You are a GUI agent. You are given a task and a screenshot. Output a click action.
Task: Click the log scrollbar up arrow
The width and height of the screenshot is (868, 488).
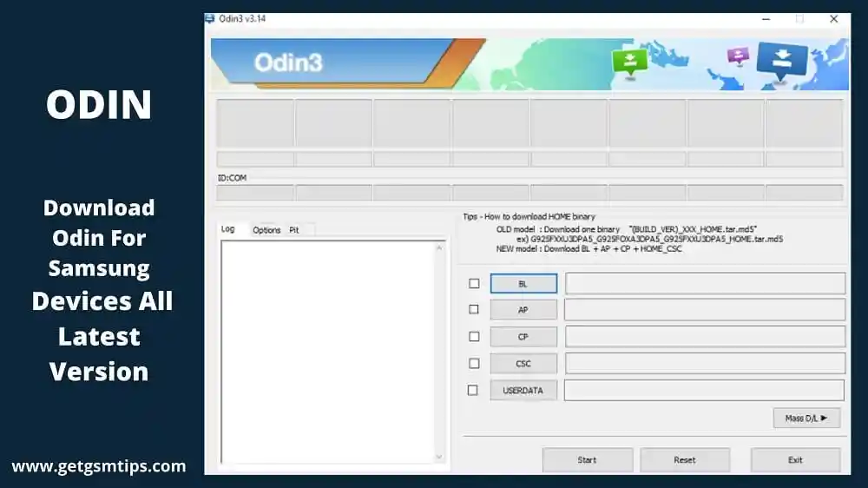pyautogui.click(x=439, y=248)
